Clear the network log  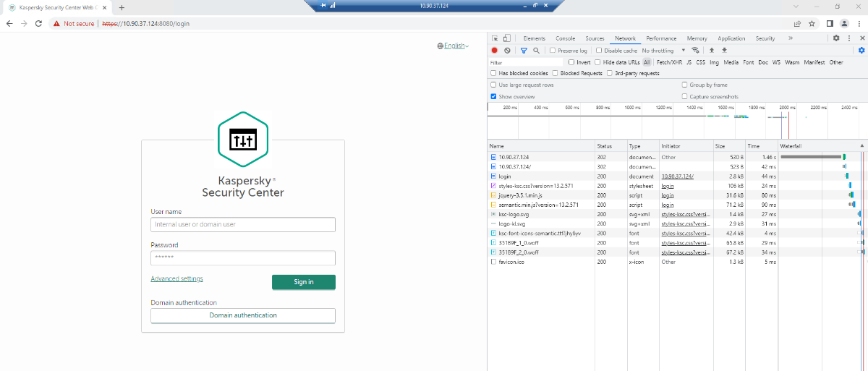(507, 51)
